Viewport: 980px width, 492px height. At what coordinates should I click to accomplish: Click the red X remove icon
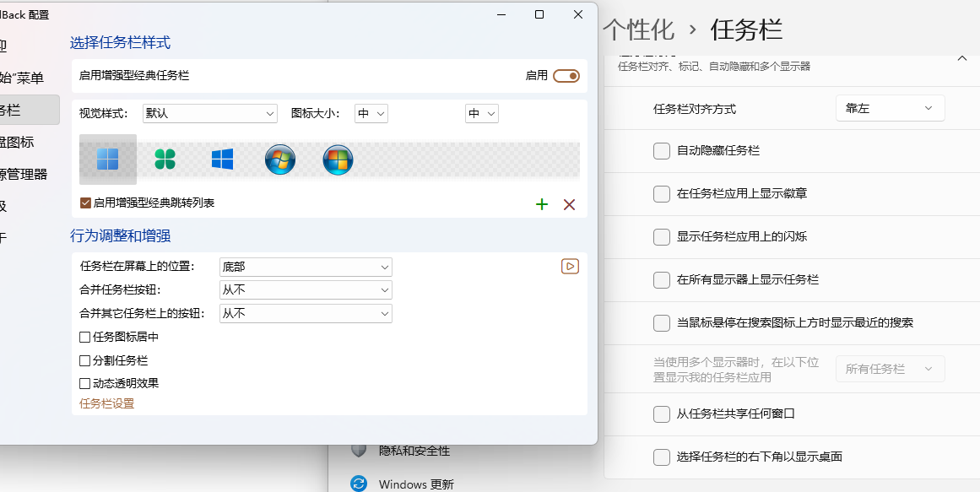pyautogui.click(x=570, y=204)
